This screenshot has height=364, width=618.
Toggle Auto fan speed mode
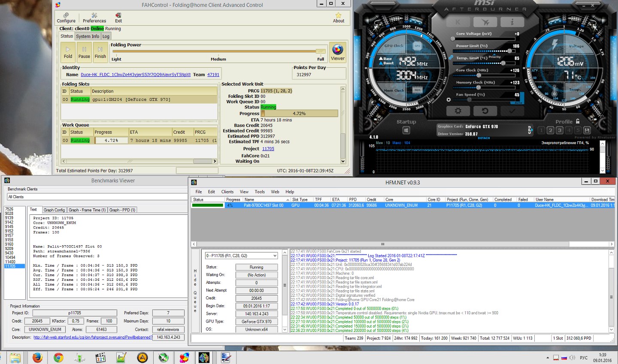tap(518, 103)
